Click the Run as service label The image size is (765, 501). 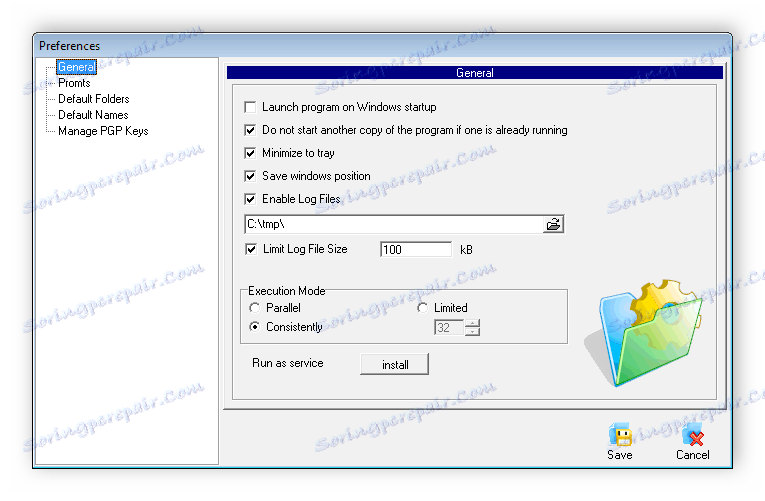pos(288,363)
